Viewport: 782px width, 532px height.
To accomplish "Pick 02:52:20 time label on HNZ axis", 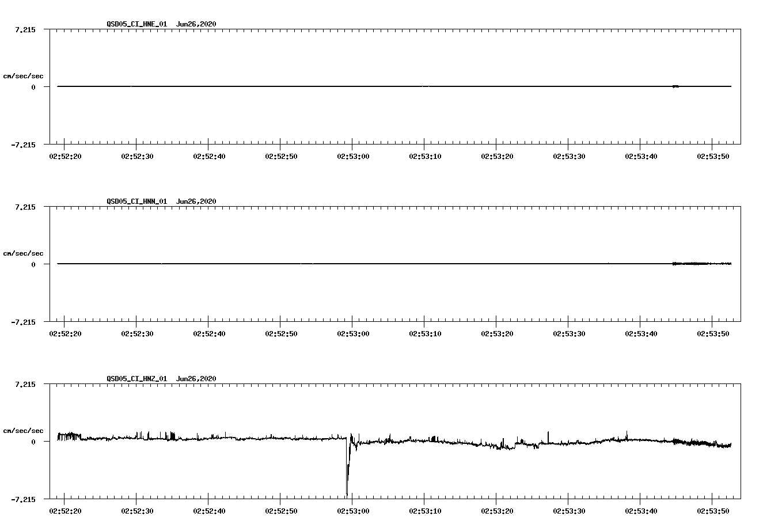I will pyautogui.click(x=65, y=511).
